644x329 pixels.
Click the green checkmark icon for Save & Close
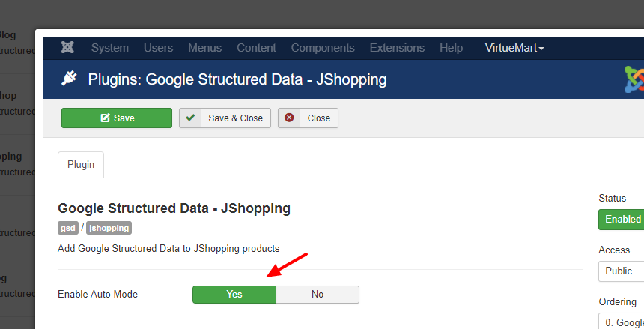pos(190,118)
